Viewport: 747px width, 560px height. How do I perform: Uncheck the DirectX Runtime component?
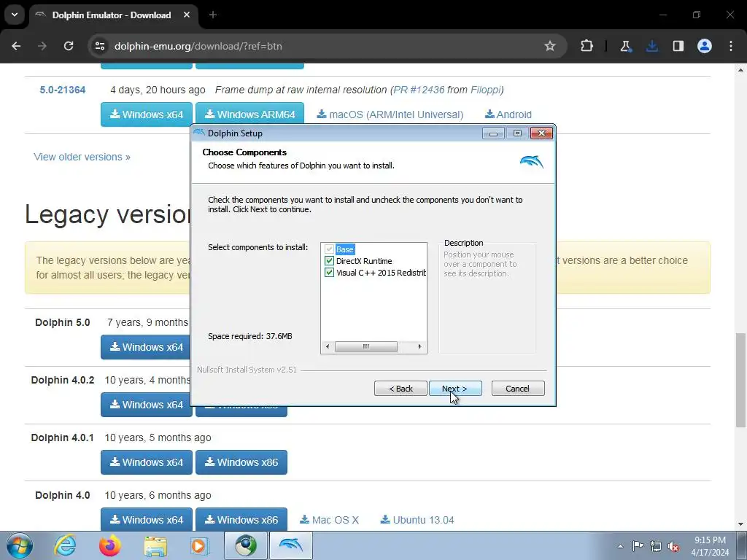tap(329, 261)
